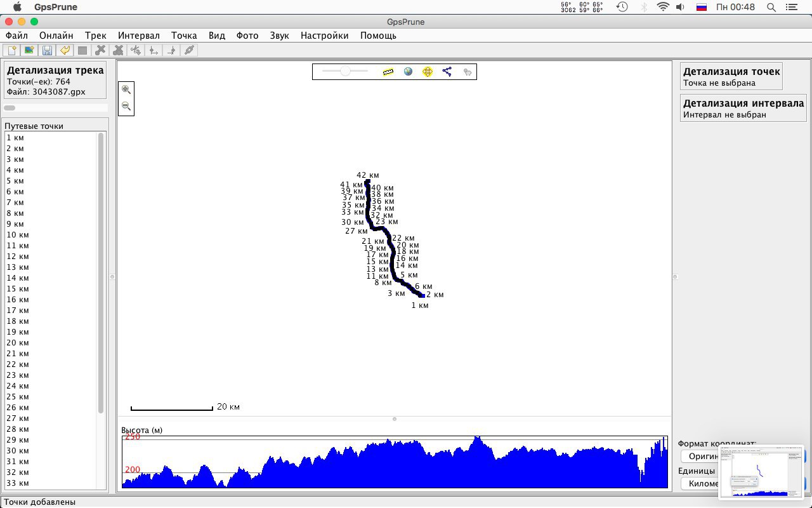This screenshot has height=508, width=812.
Task: Click the add photos toolbar icon
Action: [x=29, y=50]
